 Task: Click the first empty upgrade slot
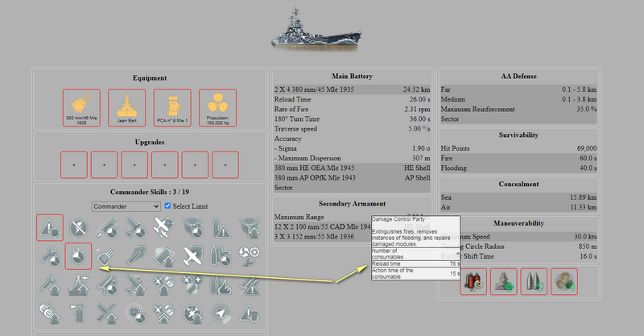pyautogui.click(x=74, y=164)
